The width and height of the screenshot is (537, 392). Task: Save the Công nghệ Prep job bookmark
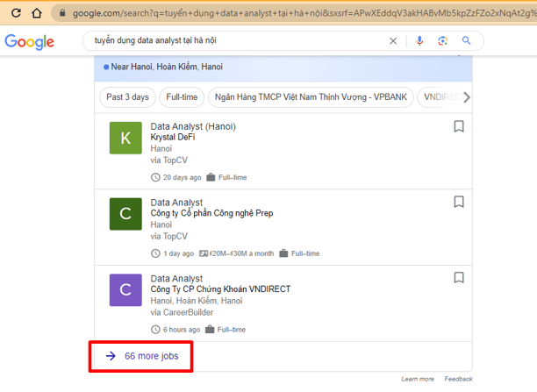click(x=459, y=202)
